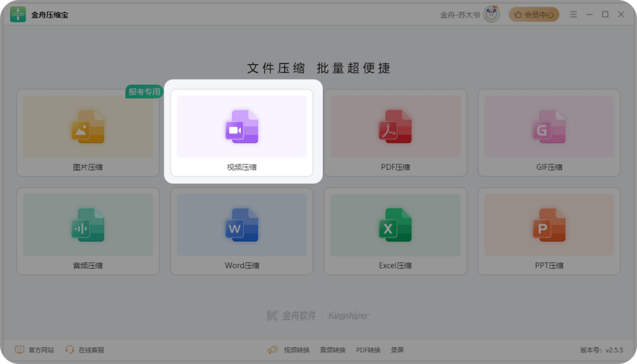The width and height of the screenshot is (637, 364).
Task: Open the PPT压缩 compression card
Action: pyautogui.click(x=549, y=231)
